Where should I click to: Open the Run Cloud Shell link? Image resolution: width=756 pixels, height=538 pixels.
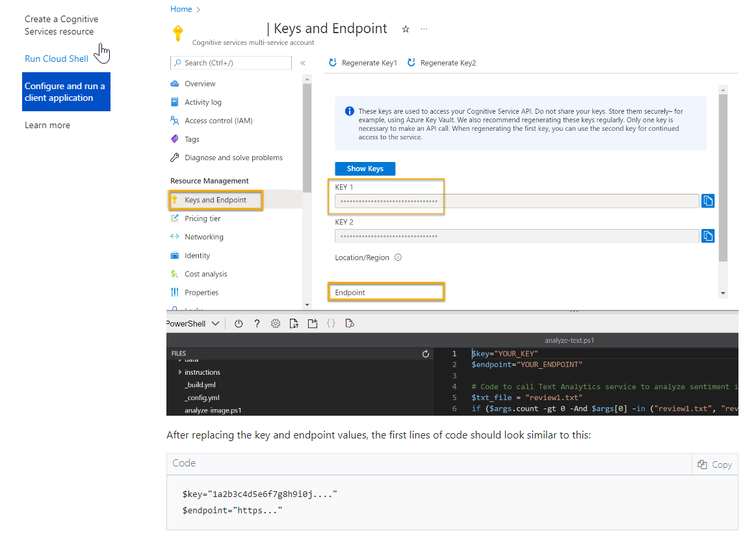pyautogui.click(x=57, y=58)
